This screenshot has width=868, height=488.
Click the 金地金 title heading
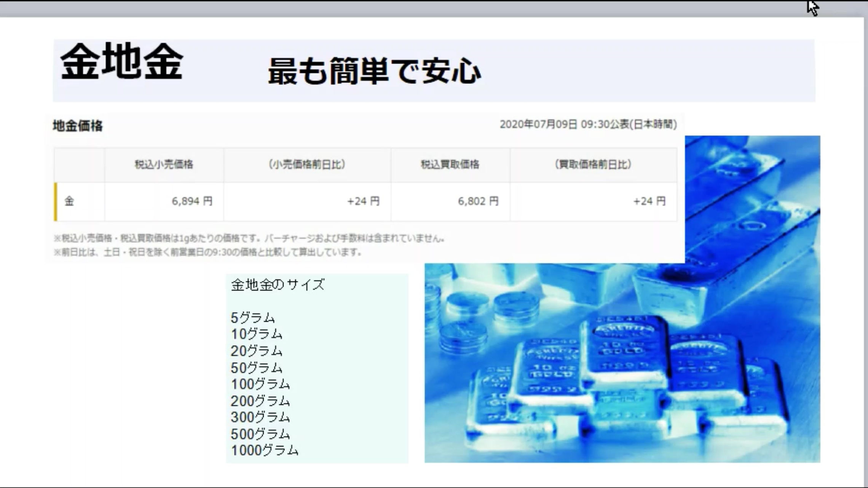[x=122, y=61]
